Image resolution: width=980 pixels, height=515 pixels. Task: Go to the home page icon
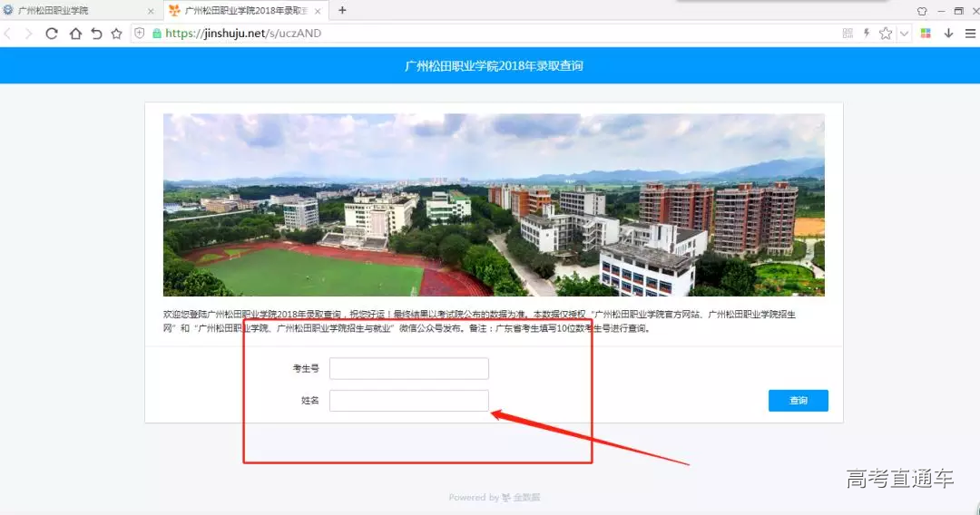click(75, 34)
